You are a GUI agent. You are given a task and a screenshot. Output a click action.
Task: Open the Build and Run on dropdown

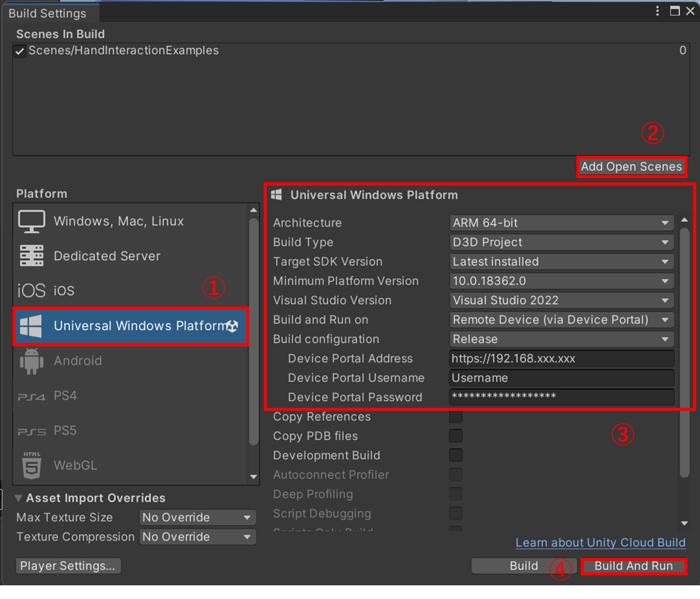(562, 320)
